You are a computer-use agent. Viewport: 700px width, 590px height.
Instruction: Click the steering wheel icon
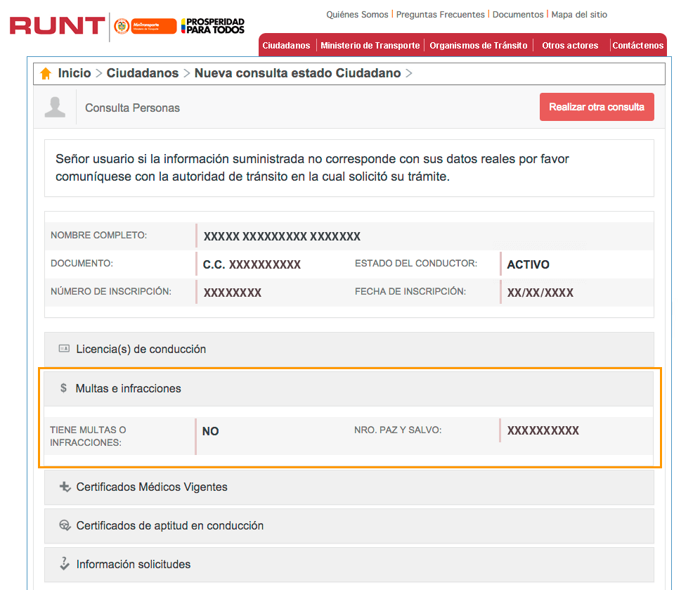[65, 525]
